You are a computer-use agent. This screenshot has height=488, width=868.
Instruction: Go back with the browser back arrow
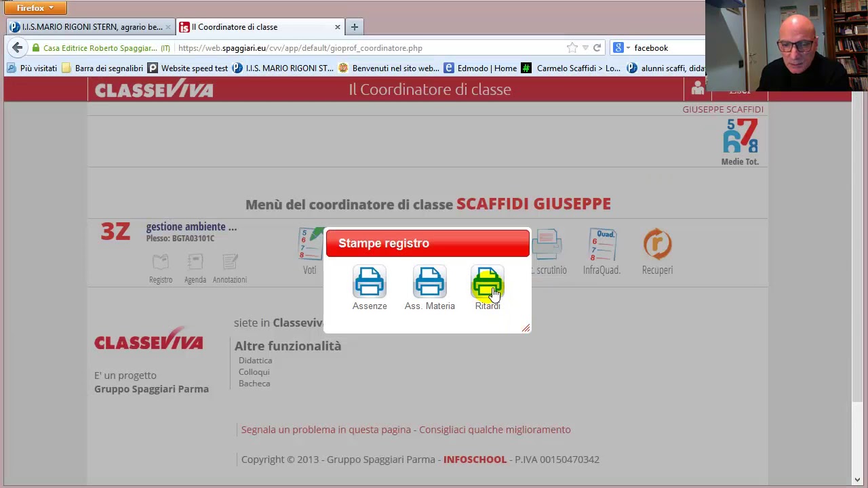pos(17,47)
